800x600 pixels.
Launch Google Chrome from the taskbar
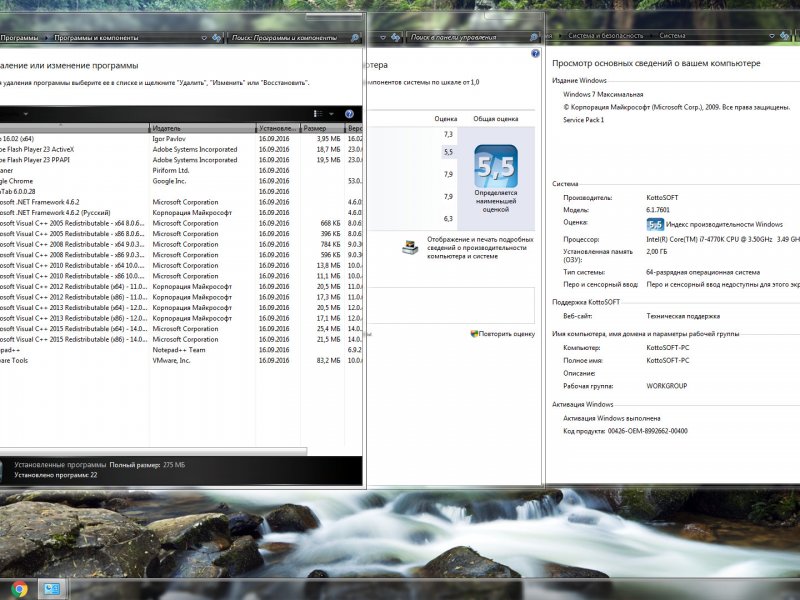19,589
